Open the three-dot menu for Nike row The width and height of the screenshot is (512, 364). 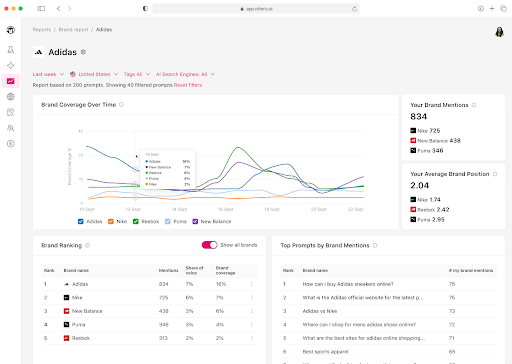pos(252,298)
